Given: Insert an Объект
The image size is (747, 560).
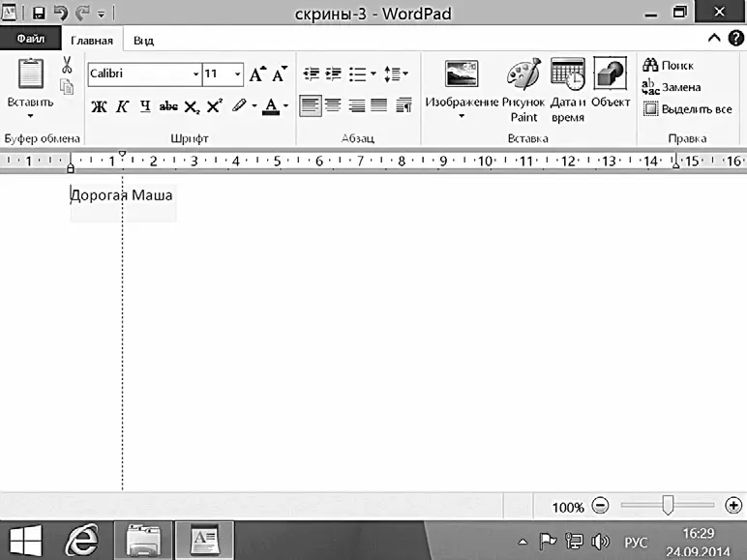Looking at the screenshot, I should [x=611, y=82].
